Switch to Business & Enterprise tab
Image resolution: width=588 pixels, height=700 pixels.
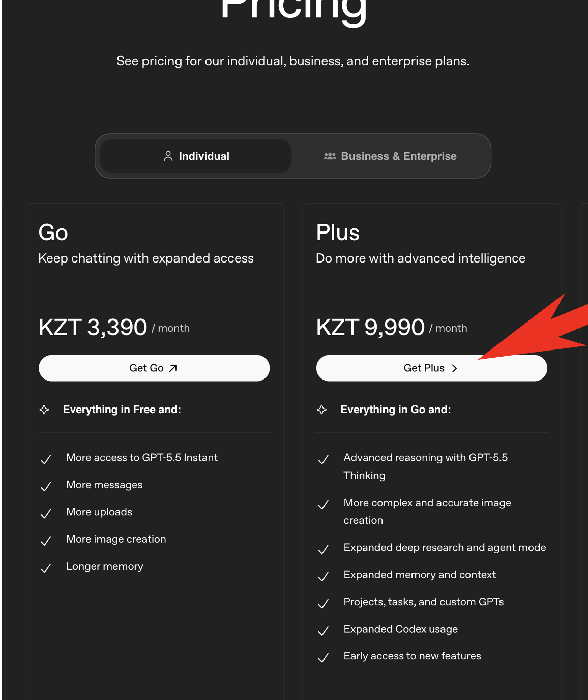click(x=390, y=156)
